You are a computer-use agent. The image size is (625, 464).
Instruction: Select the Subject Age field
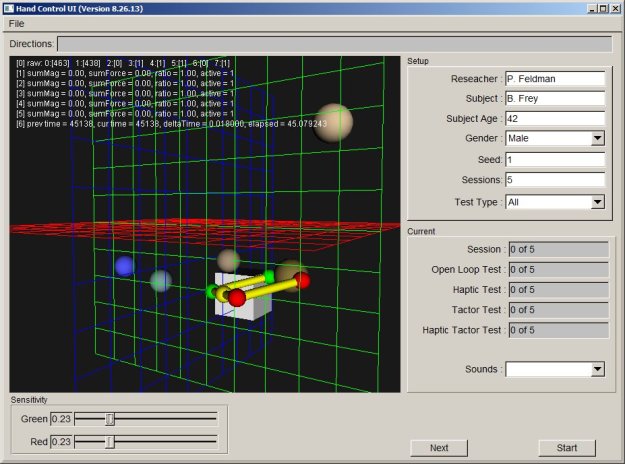pos(555,118)
